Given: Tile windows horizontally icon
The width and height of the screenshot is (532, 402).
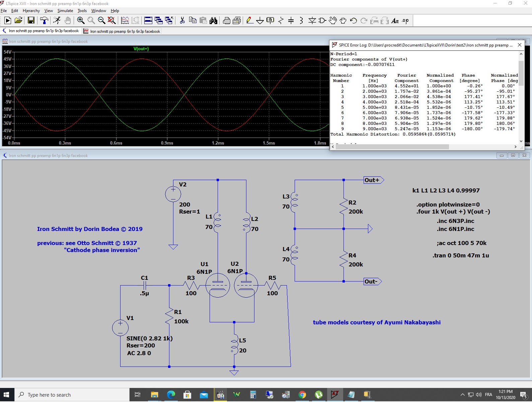Looking at the screenshot, I should pos(148,21).
